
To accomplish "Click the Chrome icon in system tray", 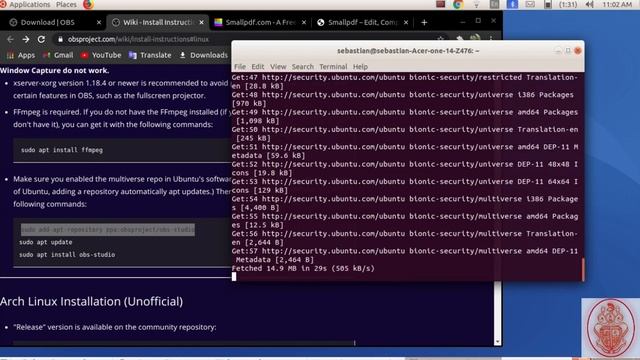I will point(458,4).
